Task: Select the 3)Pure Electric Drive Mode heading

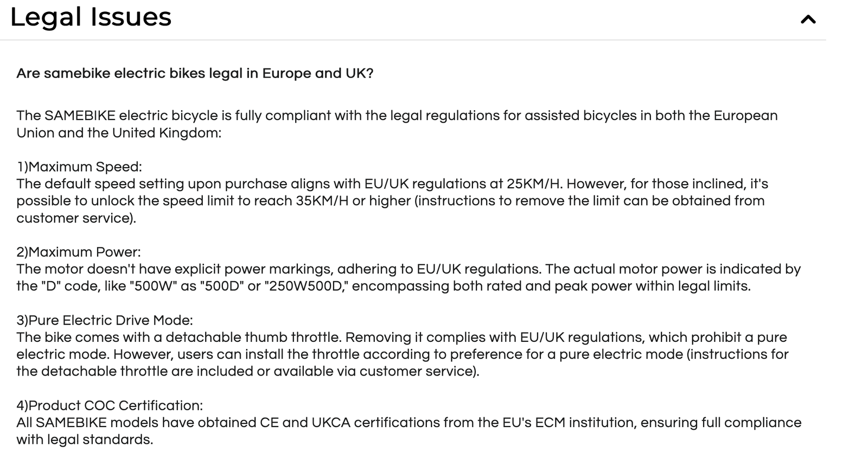Action: pos(105,320)
